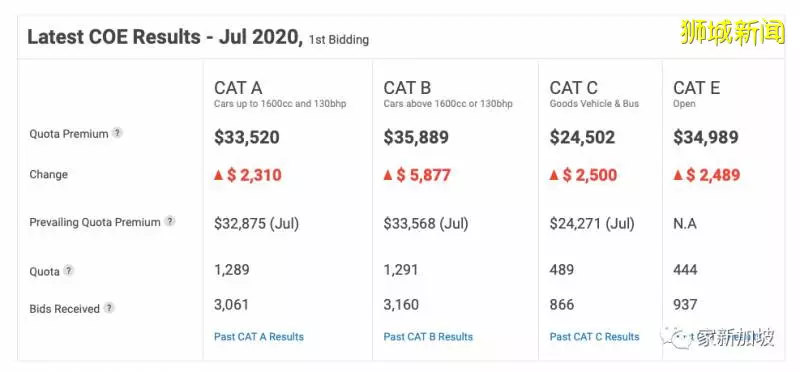Image resolution: width=800 pixels, height=372 pixels.
Task: Click the Prevailing Quota Premium help icon
Action: (170, 221)
